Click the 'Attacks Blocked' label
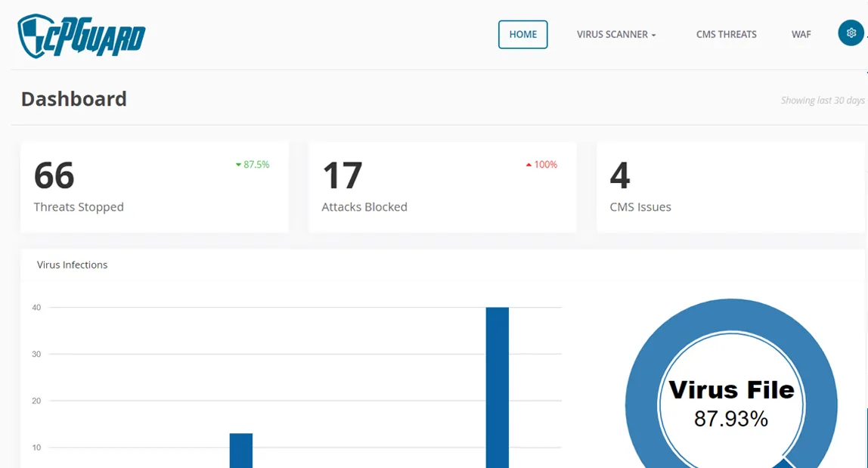This screenshot has height=468, width=868. click(364, 207)
